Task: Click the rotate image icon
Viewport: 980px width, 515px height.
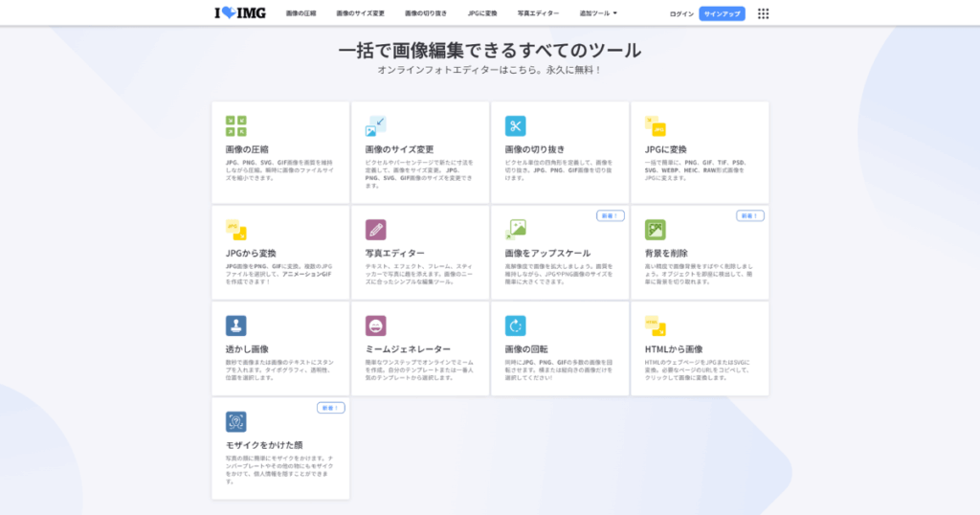Action: (516, 325)
